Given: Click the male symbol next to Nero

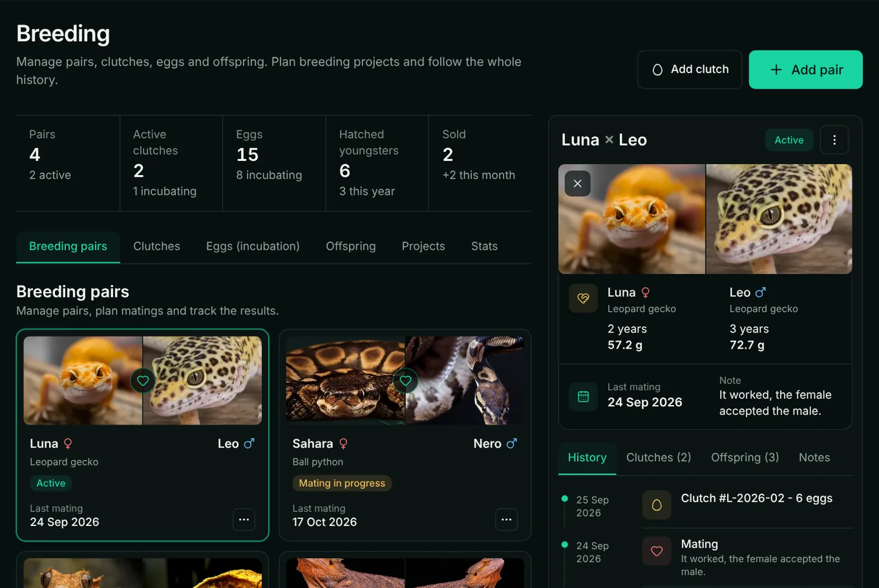Looking at the screenshot, I should 511,443.
